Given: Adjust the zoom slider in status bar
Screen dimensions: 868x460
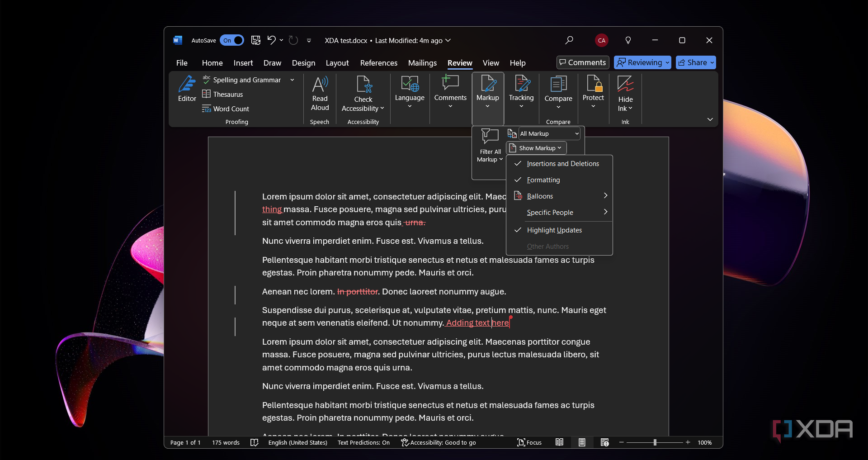Looking at the screenshot, I should point(655,442).
